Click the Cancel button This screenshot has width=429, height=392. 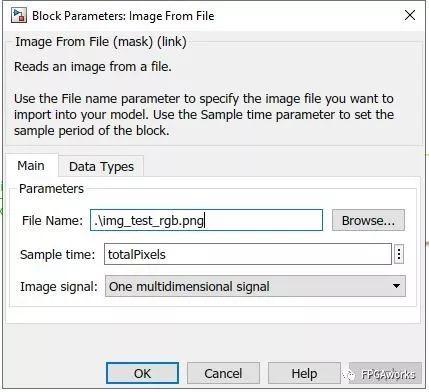[223, 373]
